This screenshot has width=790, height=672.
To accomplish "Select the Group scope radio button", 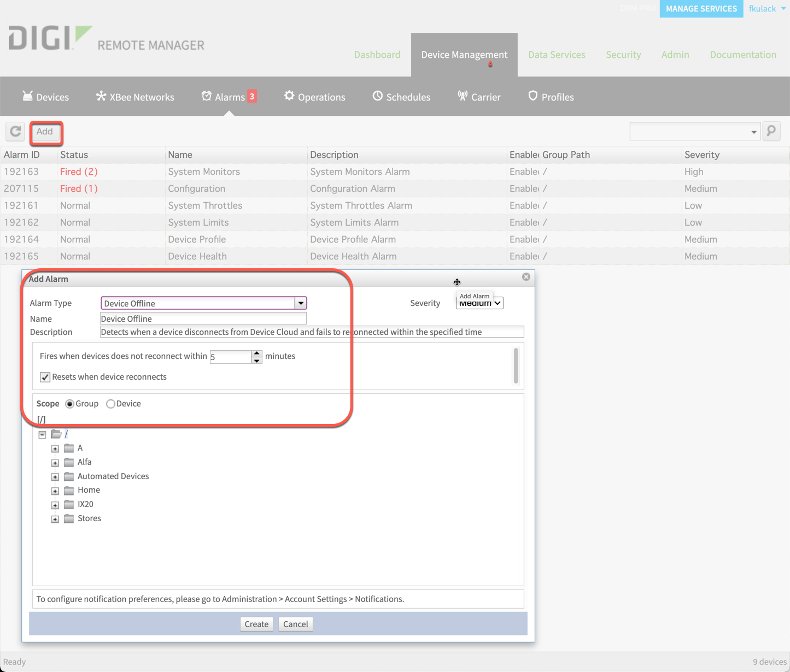I will click(x=69, y=404).
